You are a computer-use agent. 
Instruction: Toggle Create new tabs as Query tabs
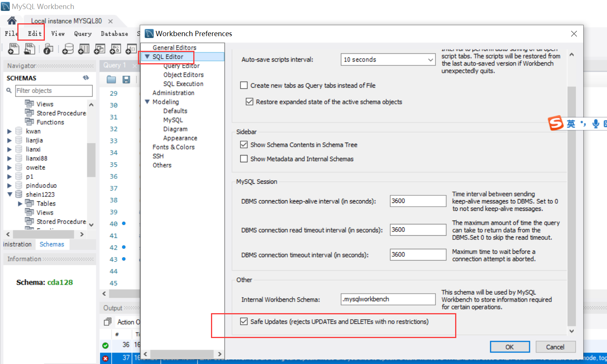click(244, 85)
